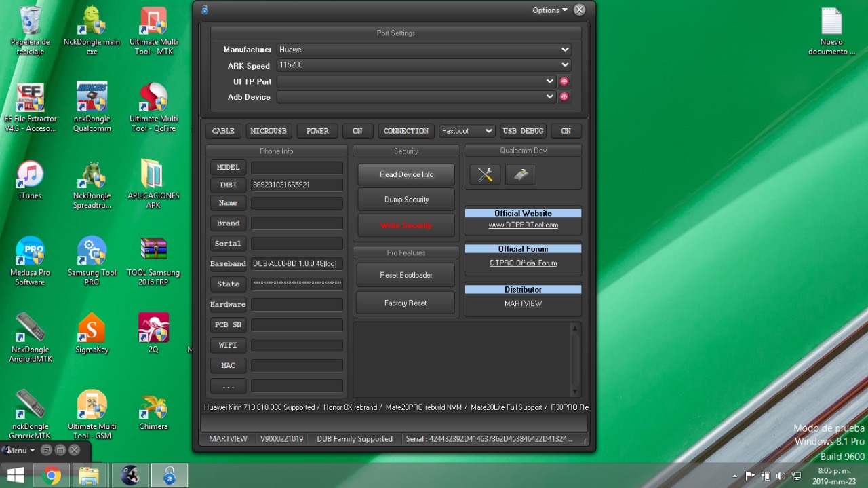Screen dimensions: 868x488
Task: Open File Explorer from the taskbar
Action: [x=89, y=475]
